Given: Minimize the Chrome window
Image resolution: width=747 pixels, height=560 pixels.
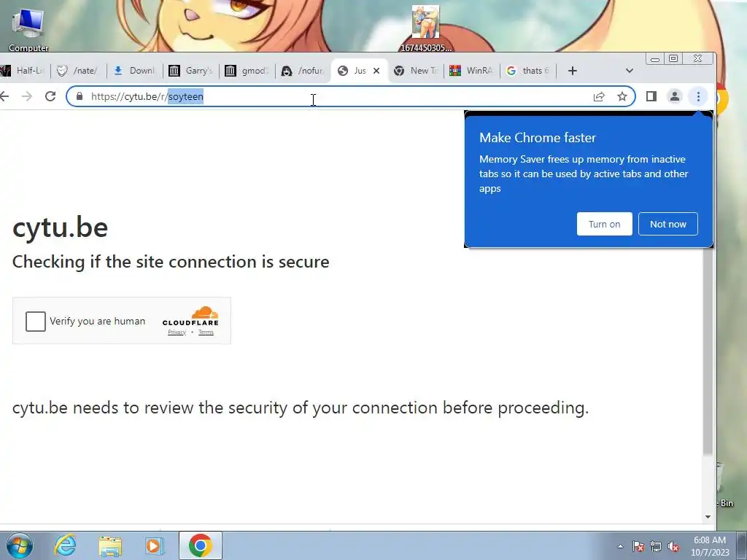Looking at the screenshot, I should 655,58.
